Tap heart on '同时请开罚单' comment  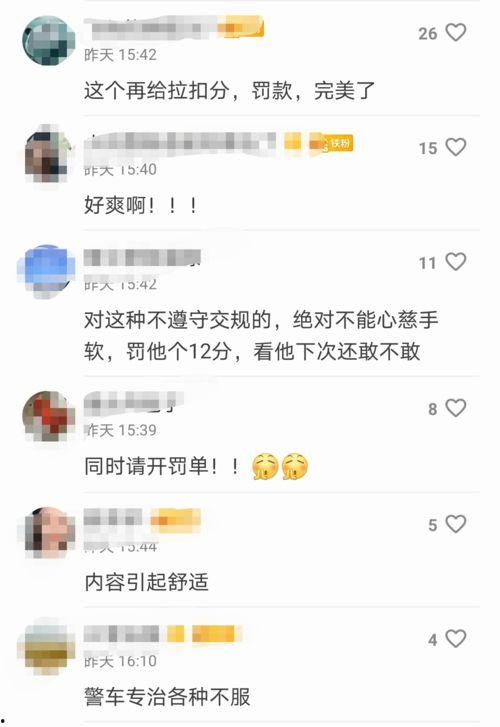point(455,408)
